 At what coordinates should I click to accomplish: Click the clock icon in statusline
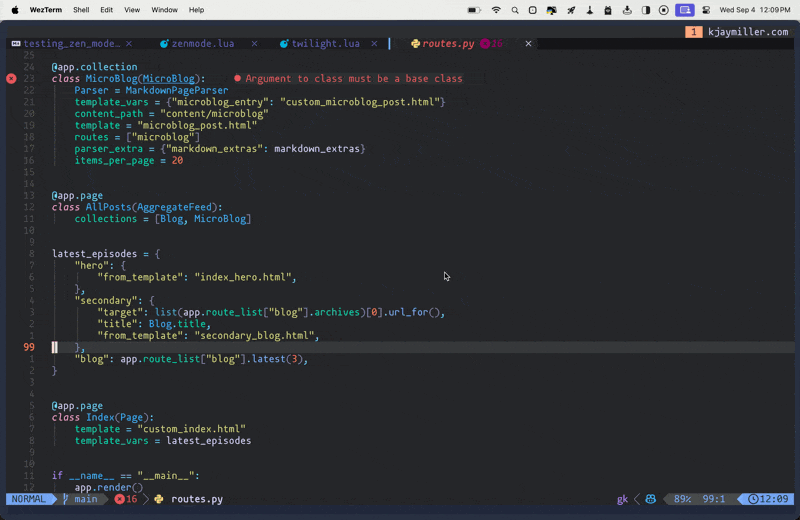coord(753,499)
